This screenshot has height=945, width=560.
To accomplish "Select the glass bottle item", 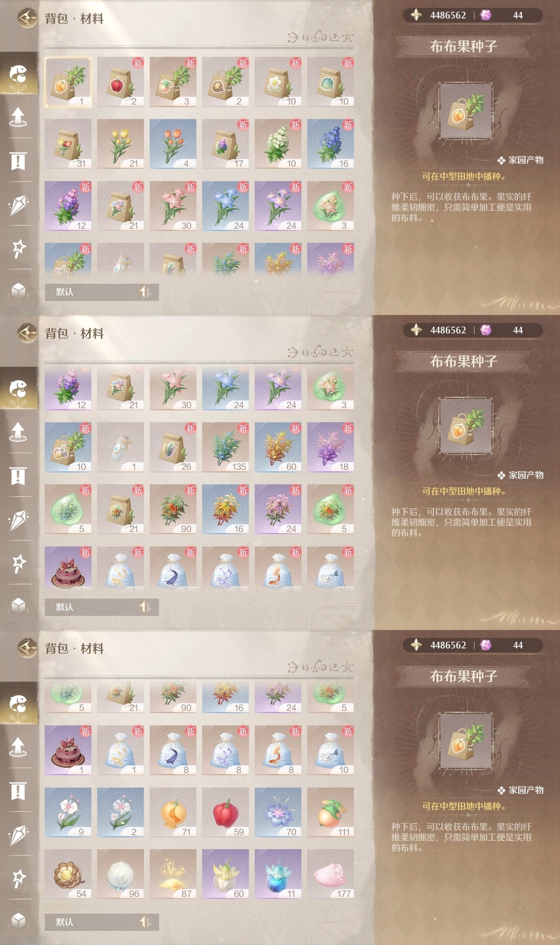I will click(x=120, y=447).
